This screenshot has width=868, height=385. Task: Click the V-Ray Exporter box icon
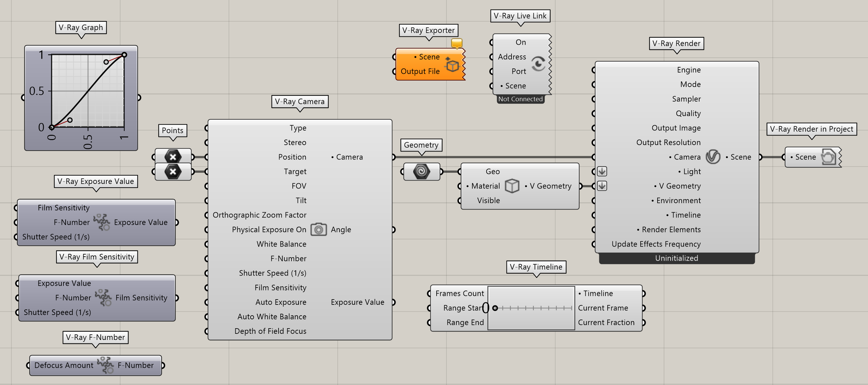452,64
